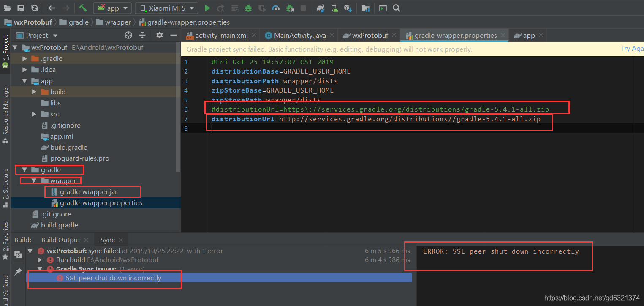This screenshot has height=306, width=644.
Task: Expand the src folder under app
Action: pos(34,114)
